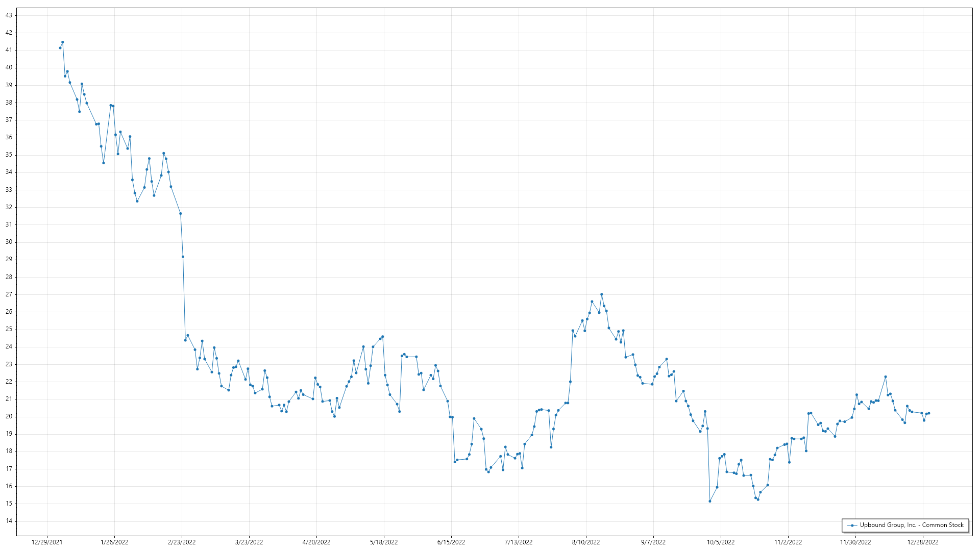
Task: Select the 8/10/2022 date axis label
Action: coord(586,542)
